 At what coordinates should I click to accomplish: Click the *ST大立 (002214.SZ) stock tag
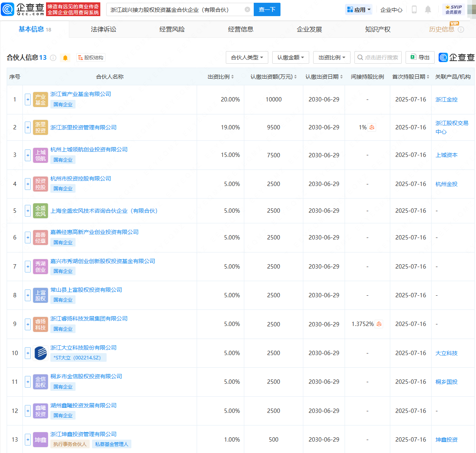point(78,358)
